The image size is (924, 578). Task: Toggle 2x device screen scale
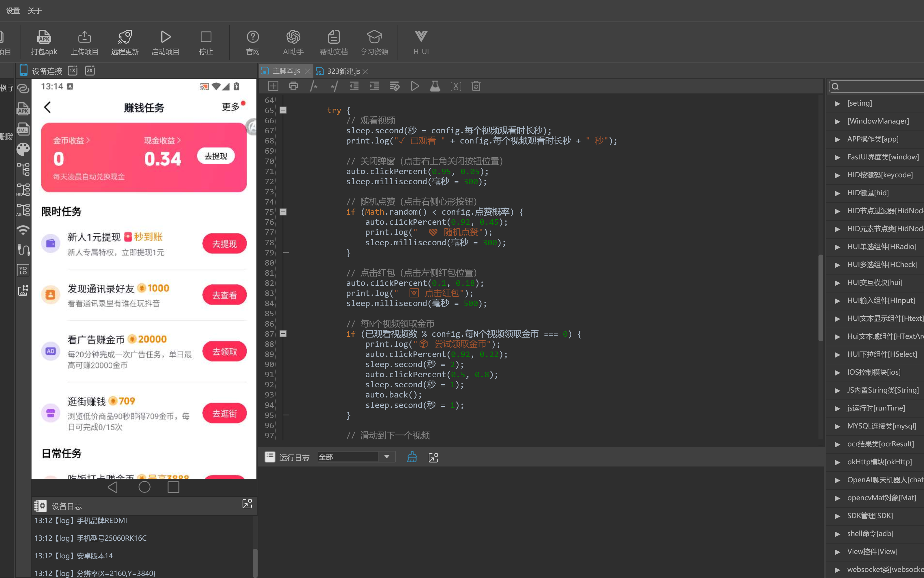(90, 71)
